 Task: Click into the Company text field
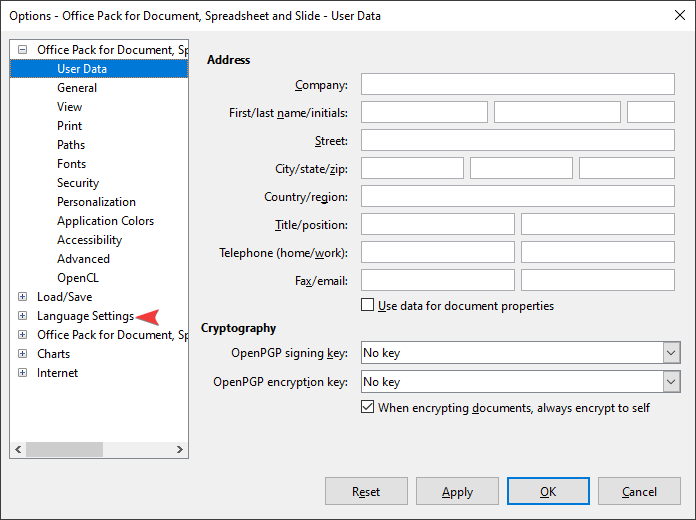(x=517, y=84)
